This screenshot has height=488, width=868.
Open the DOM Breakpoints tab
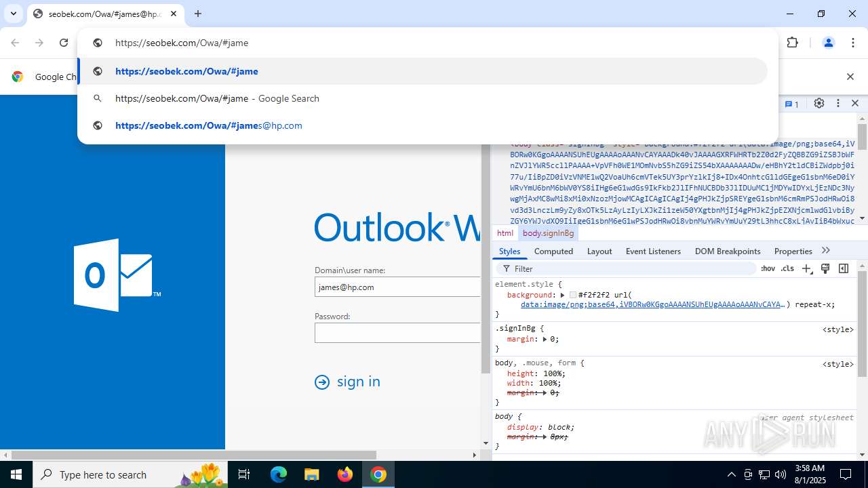[728, 251]
